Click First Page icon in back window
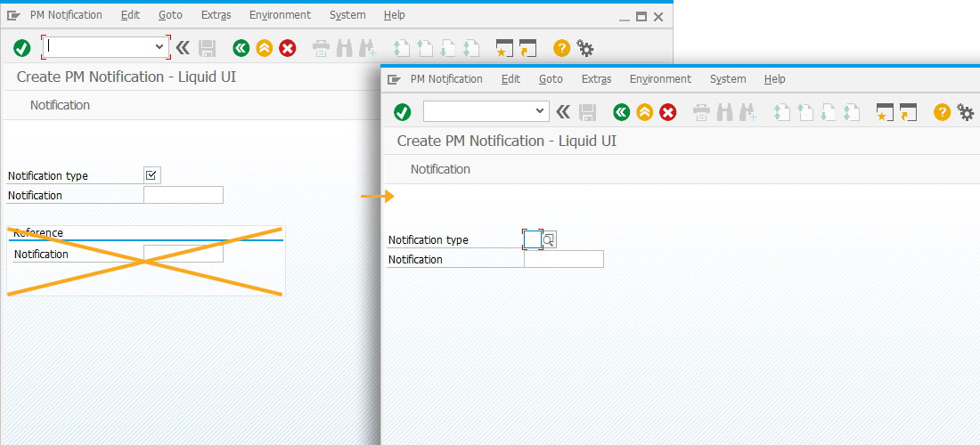Screen dimensions: 980x445 coord(401,49)
